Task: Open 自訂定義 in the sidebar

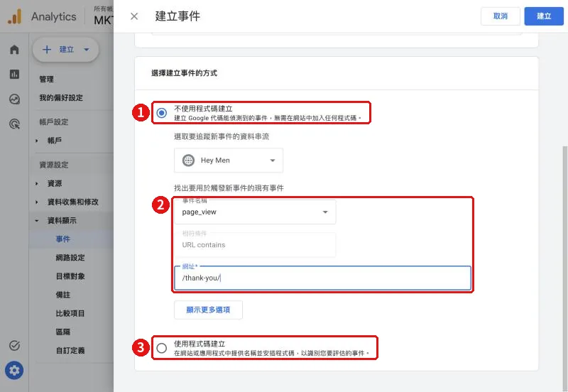Action: pyautogui.click(x=70, y=350)
